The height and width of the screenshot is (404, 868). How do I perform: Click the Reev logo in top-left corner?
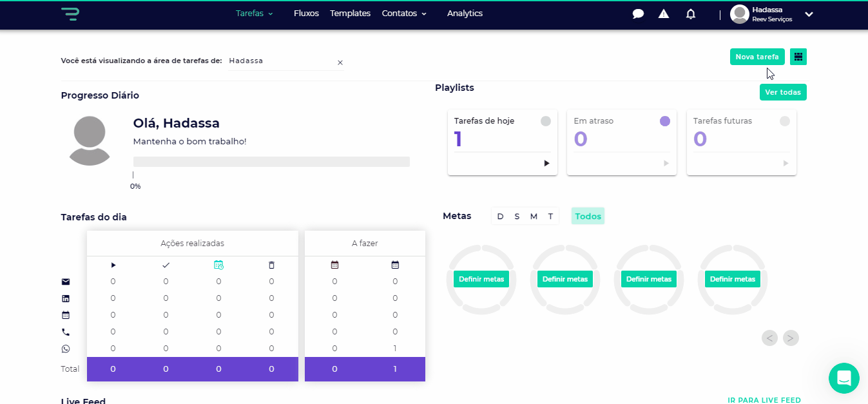pos(70,14)
